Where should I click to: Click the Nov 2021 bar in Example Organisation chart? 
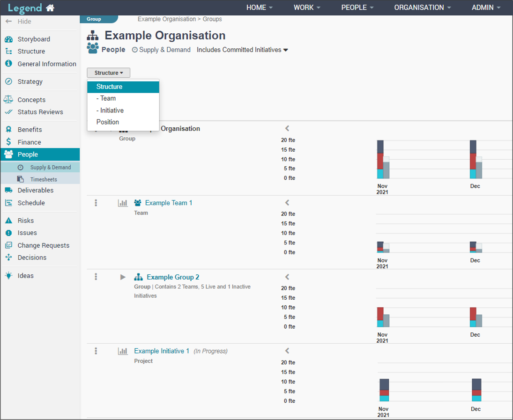(x=380, y=159)
